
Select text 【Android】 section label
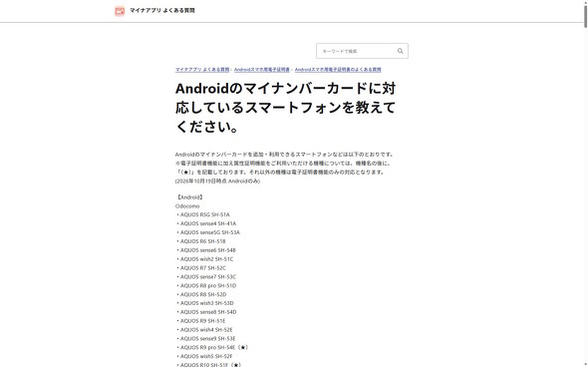pos(189,197)
